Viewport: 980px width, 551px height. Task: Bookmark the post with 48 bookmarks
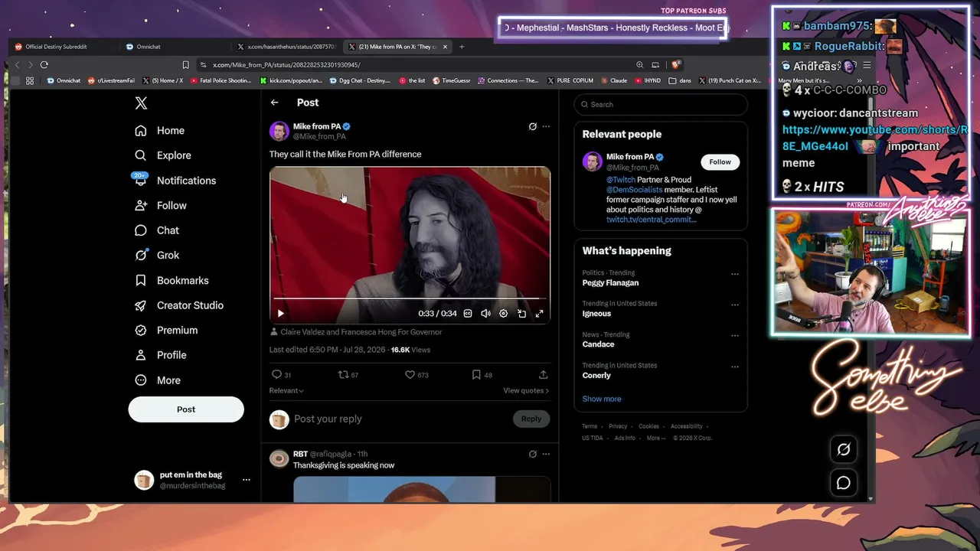[476, 375]
